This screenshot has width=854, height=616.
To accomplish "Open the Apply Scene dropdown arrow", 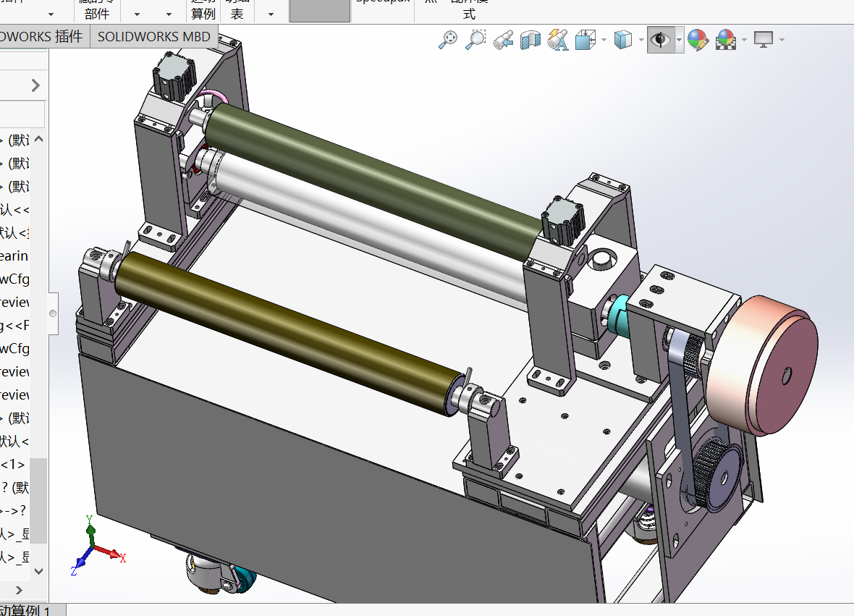I will (744, 40).
